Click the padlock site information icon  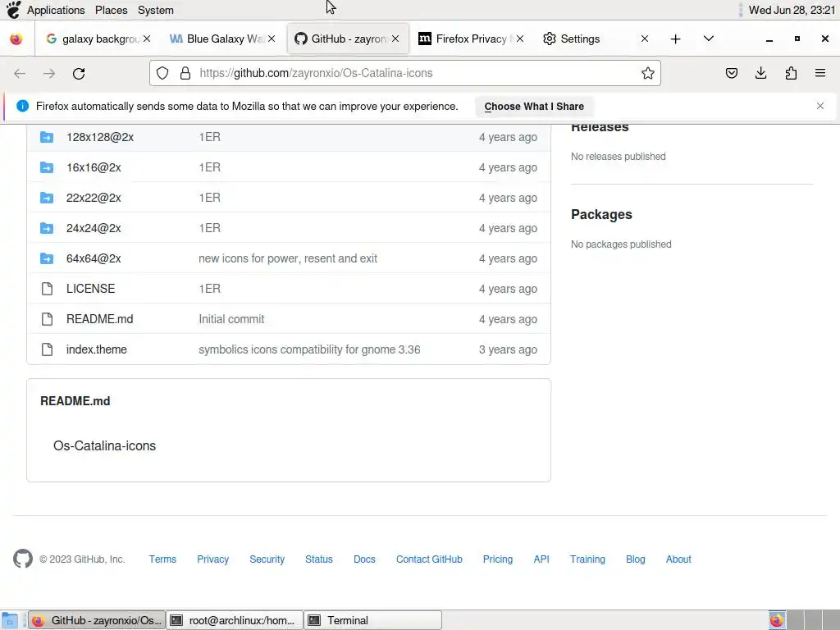(x=185, y=73)
